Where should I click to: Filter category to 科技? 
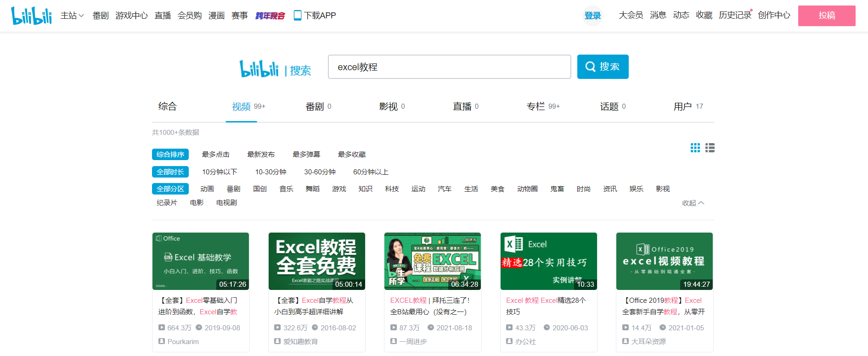[x=392, y=189]
